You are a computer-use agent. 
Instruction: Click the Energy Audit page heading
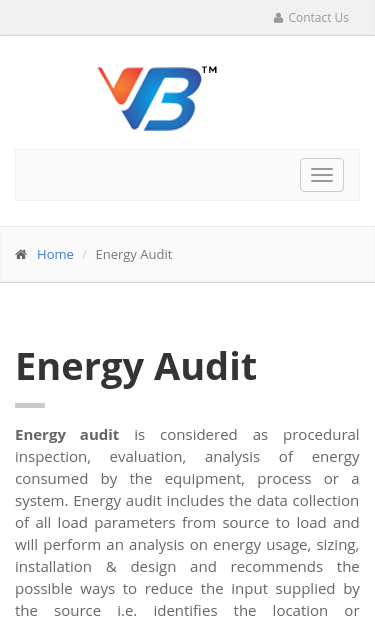click(x=136, y=367)
